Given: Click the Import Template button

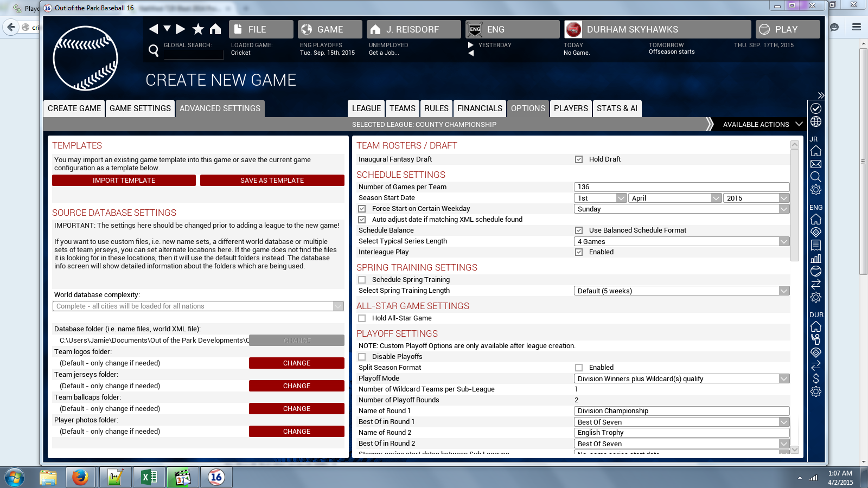Looking at the screenshot, I should pos(124,181).
